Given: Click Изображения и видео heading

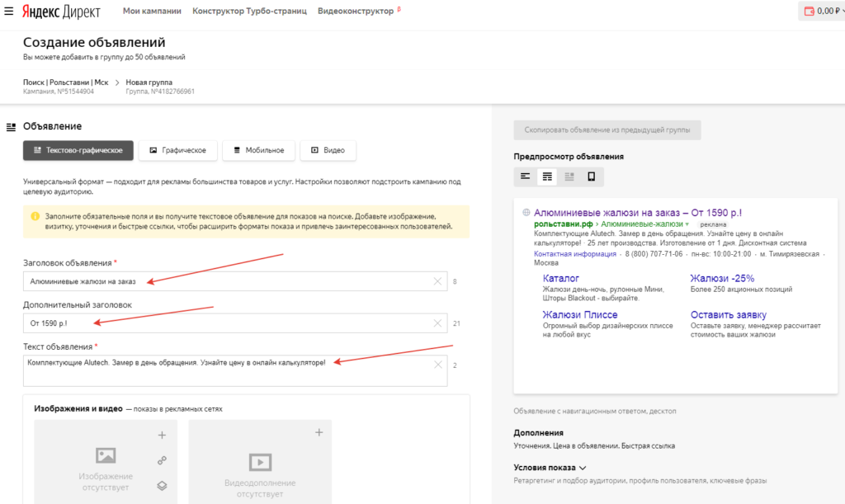Looking at the screenshot, I should (x=78, y=408).
